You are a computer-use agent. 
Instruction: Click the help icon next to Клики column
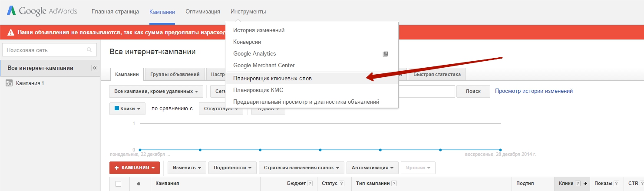[578, 184]
